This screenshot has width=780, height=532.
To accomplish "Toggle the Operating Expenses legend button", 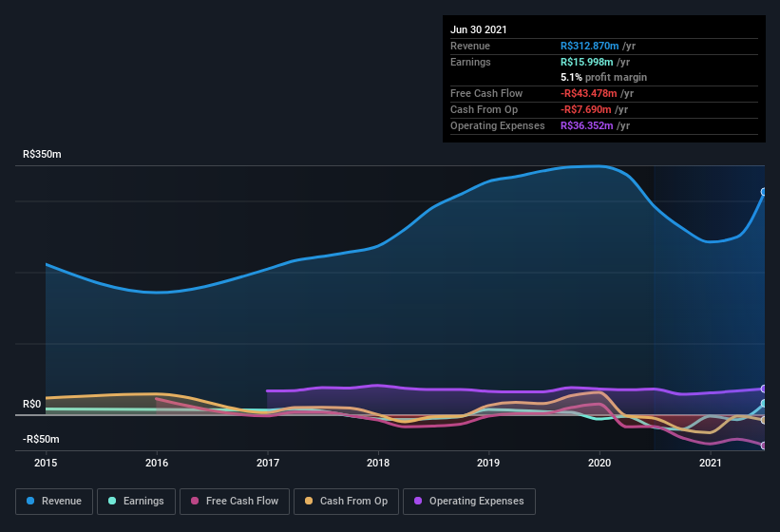I will click(x=469, y=502).
